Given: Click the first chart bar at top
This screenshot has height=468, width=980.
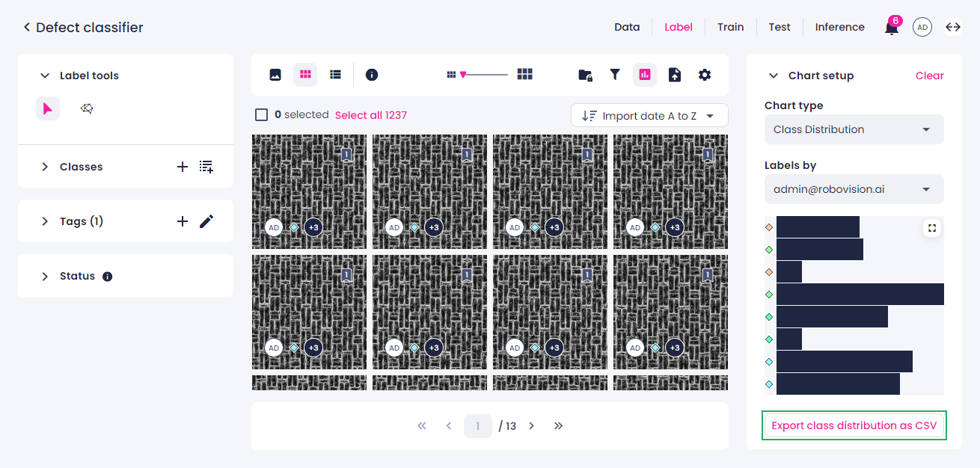Looking at the screenshot, I should pyautogui.click(x=818, y=227).
